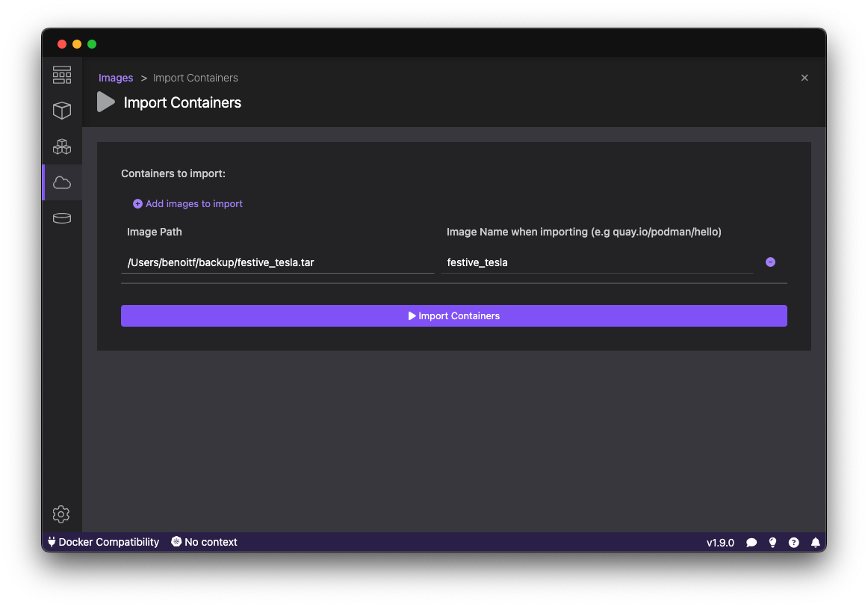Viewport: 868px width, 607px height.
Task: Open help with the question mark icon
Action: (x=794, y=543)
